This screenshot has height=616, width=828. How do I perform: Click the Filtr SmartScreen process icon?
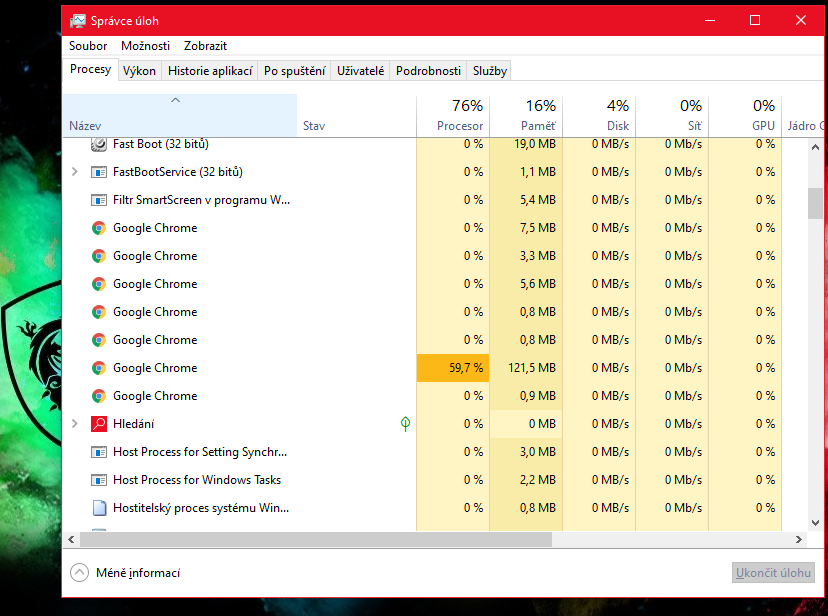(x=99, y=200)
